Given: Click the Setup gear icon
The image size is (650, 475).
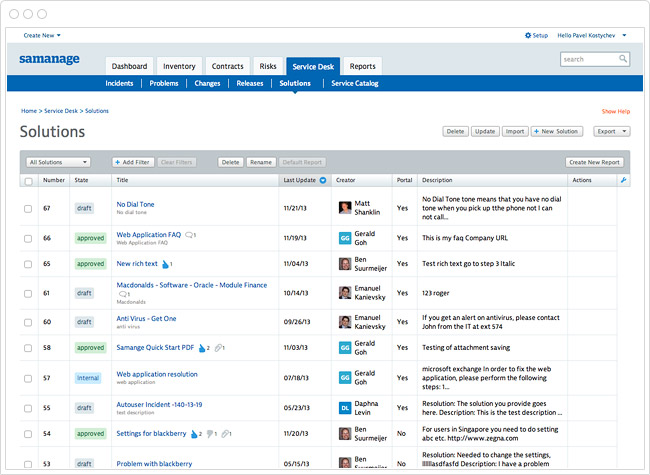Looking at the screenshot, I should (528, 35).
